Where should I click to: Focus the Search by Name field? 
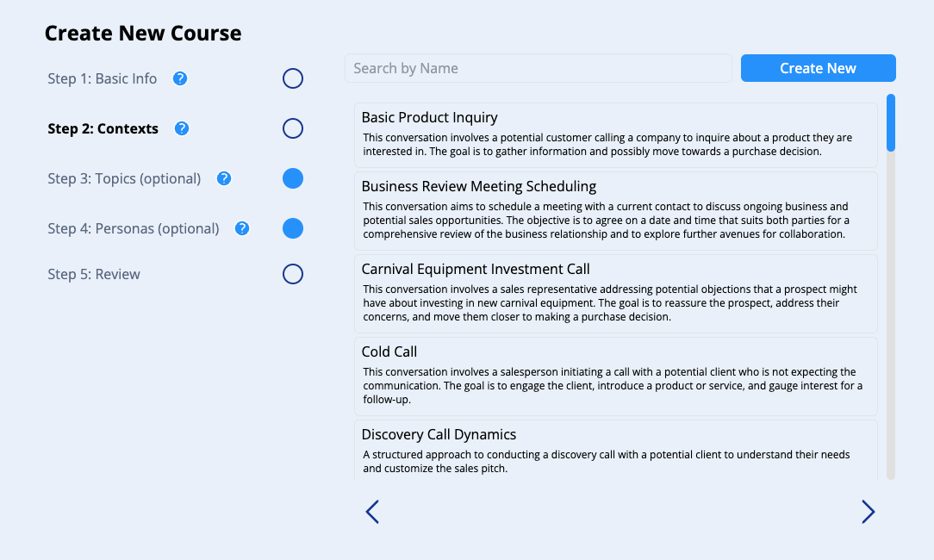[538, 68]
